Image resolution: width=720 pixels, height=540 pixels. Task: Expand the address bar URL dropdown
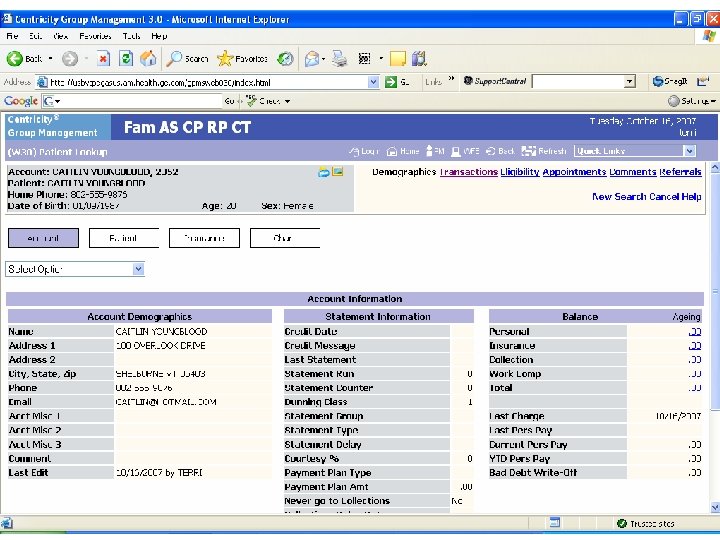(373, 82)
